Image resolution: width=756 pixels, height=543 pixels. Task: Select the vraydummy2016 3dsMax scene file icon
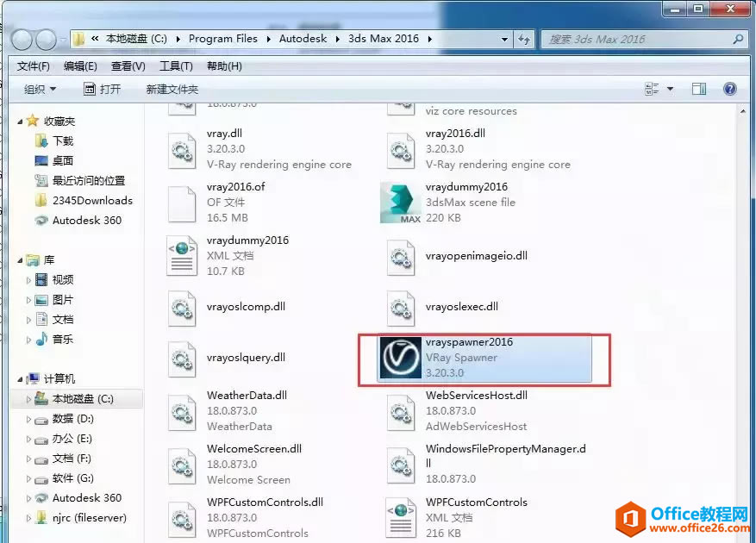(400, 203)
